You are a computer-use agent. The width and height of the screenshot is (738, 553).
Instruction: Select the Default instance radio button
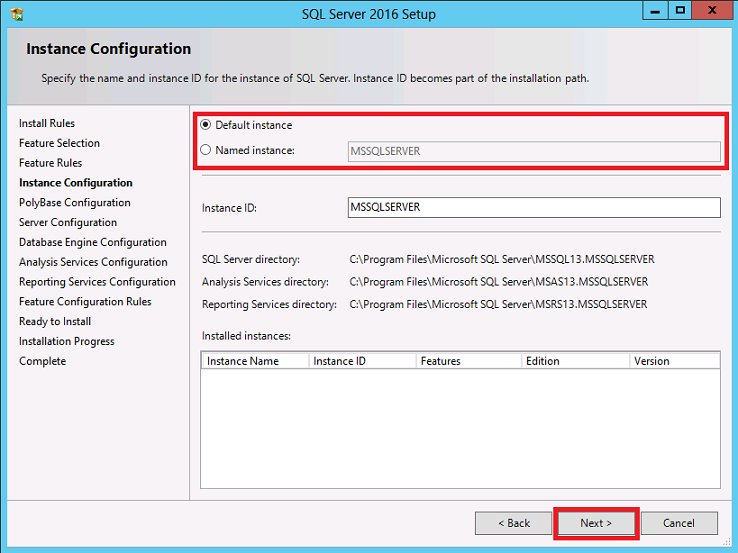tap(206, 125)
